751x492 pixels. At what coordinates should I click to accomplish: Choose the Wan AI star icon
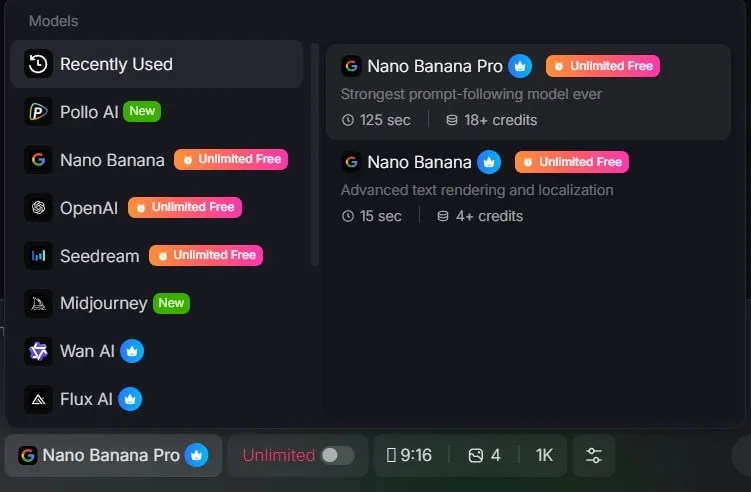pyautogui.click(x=38, y=351)
